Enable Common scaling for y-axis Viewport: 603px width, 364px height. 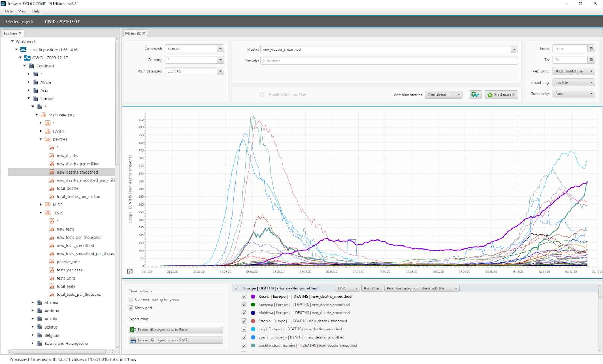tap(131, 300)
